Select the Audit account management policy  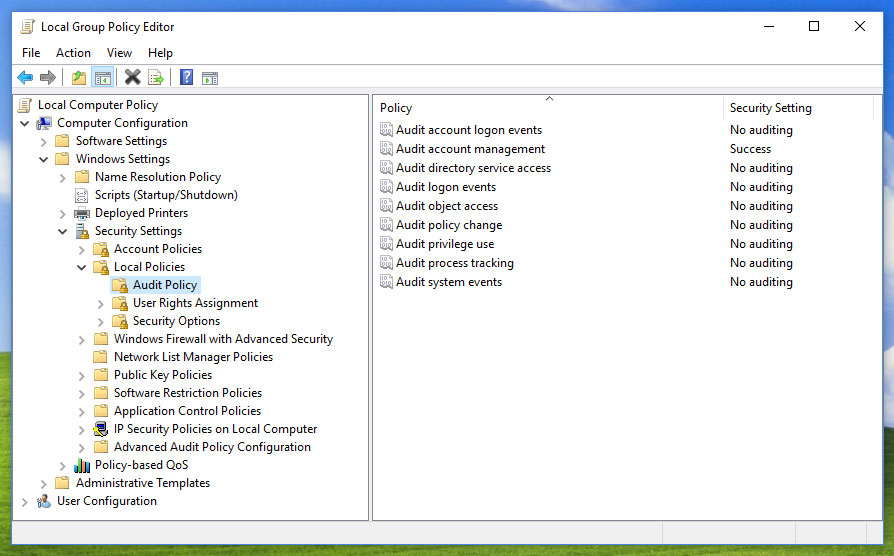pyautogui.click(x=470, y=149)
